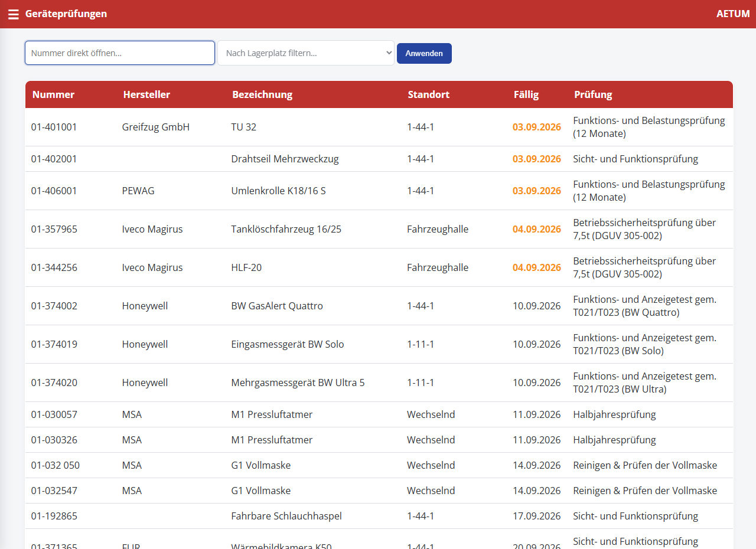
Task: Click the Anwenden button
Action: click(x=424, y=53)
